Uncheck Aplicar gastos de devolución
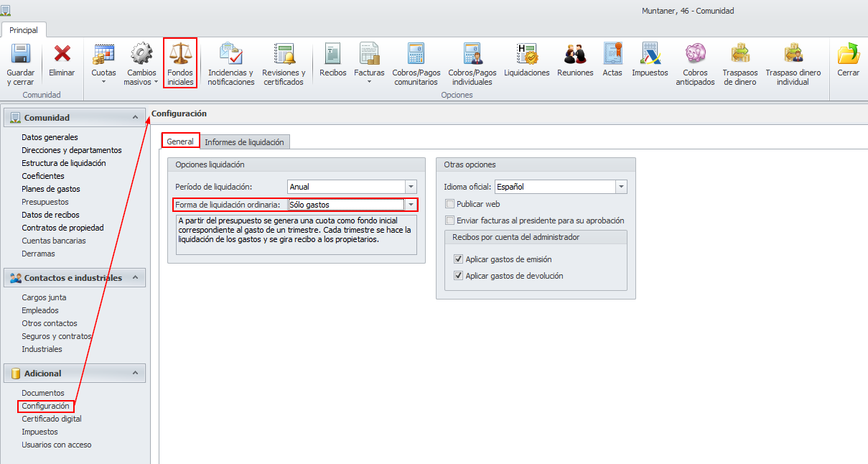 pos(459,276)
